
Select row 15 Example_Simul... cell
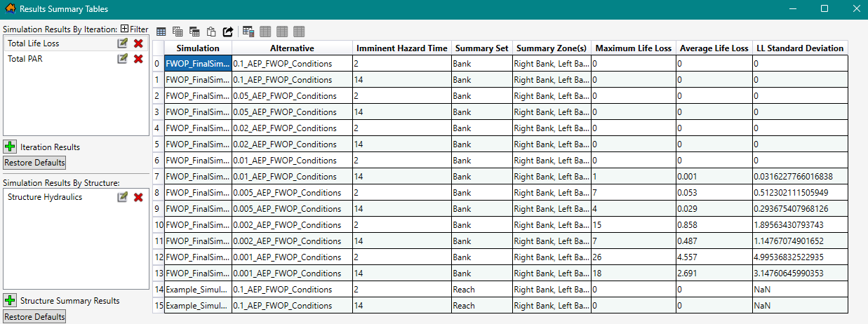pos(198,306)
